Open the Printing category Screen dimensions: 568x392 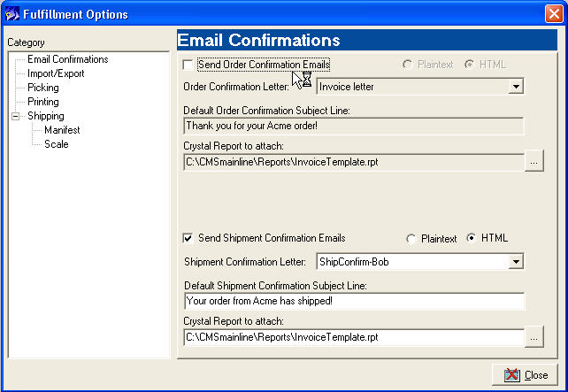[43, 102]
